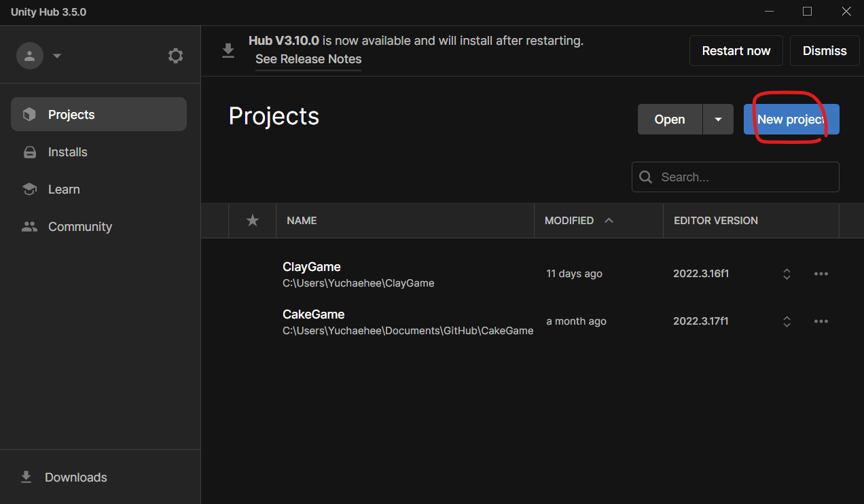Screen dimensions: 864x504
Task: Click the ClayGame project path
Action: (x=359, y=283)
